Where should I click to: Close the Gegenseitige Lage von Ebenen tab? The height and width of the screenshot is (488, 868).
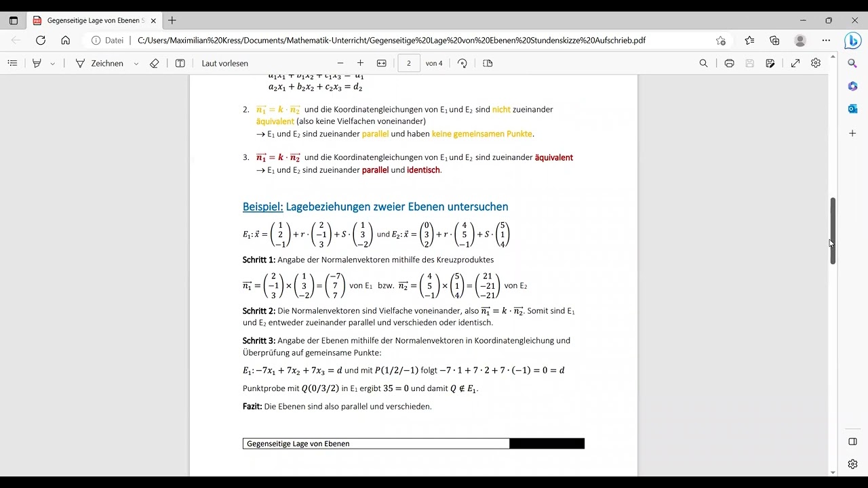tap(153, 20)
